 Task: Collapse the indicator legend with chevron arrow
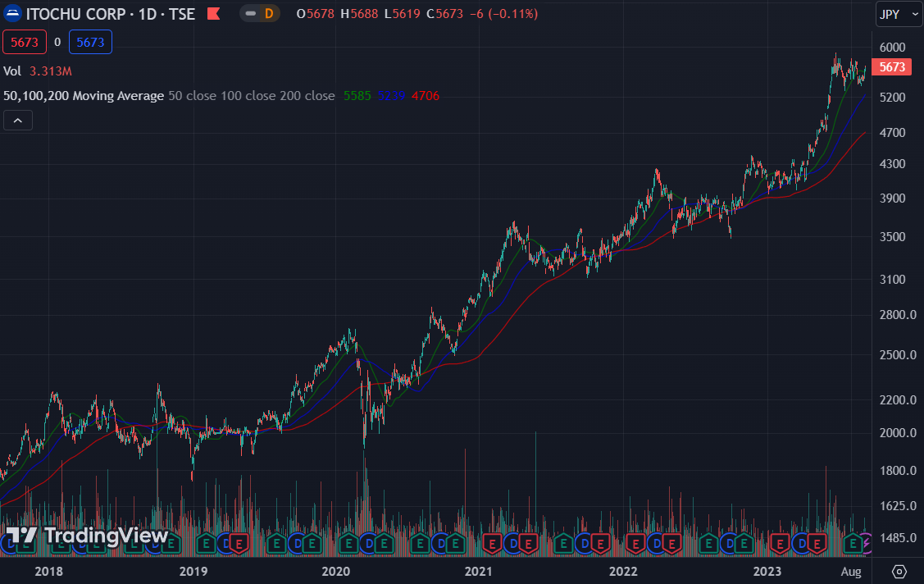(x=18, y=121)
